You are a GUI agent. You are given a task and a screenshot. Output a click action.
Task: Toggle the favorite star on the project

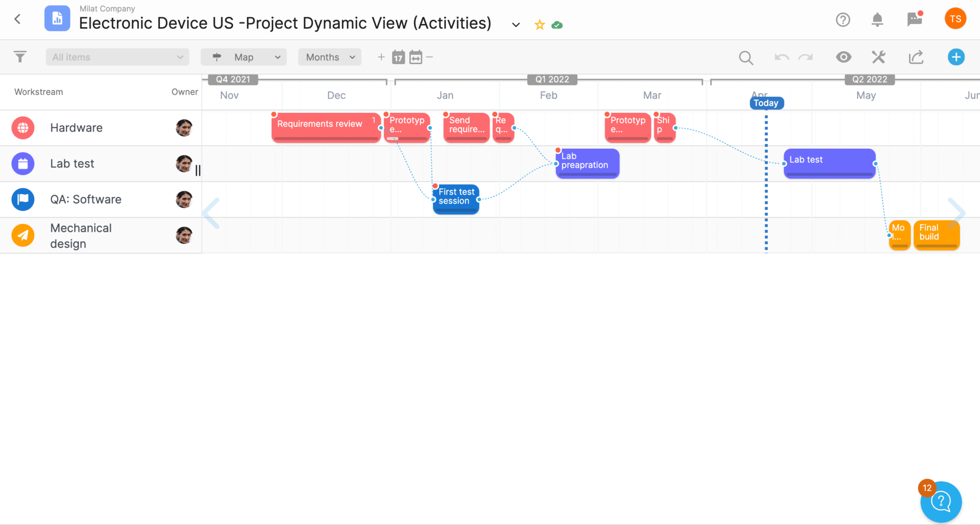click(539, 24)
